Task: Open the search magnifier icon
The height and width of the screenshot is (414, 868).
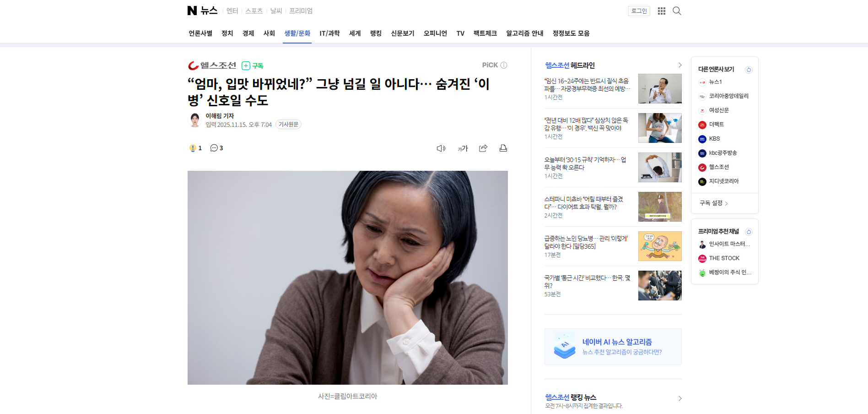Action: (677, 11)
